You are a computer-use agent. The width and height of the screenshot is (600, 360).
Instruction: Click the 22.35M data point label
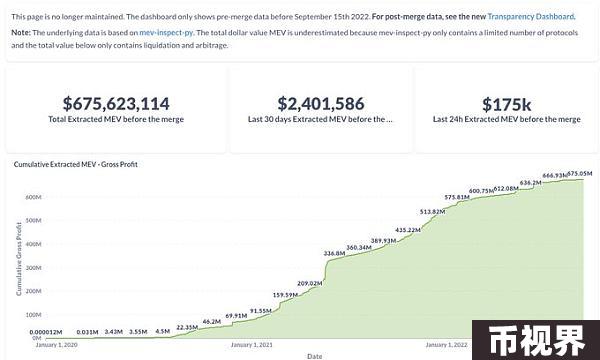(187, 327)
